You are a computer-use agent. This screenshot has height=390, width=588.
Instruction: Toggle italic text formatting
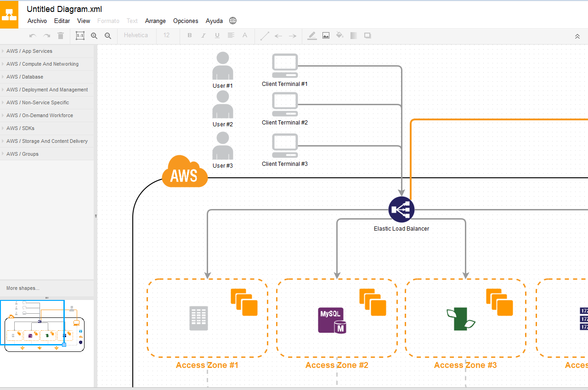(203, 35)
